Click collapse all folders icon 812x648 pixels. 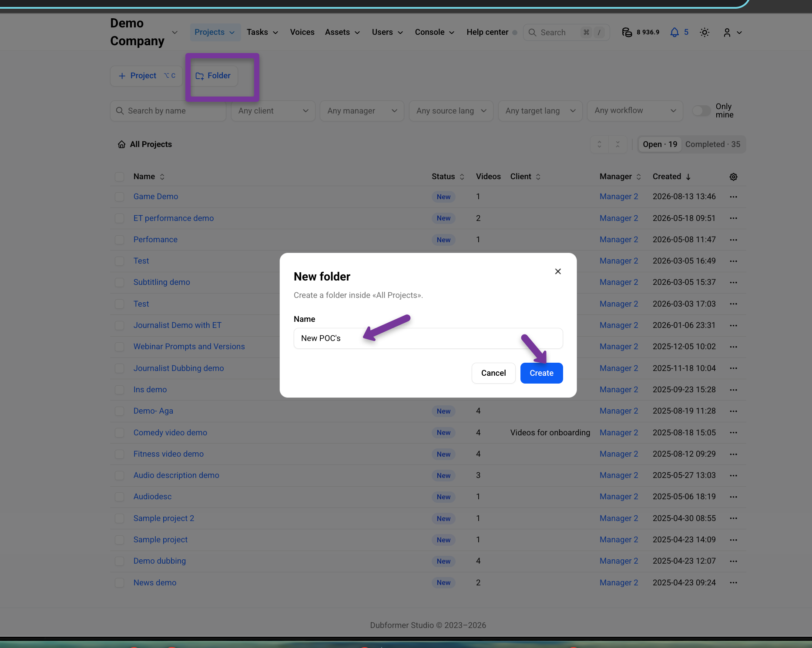coord(617,144)
